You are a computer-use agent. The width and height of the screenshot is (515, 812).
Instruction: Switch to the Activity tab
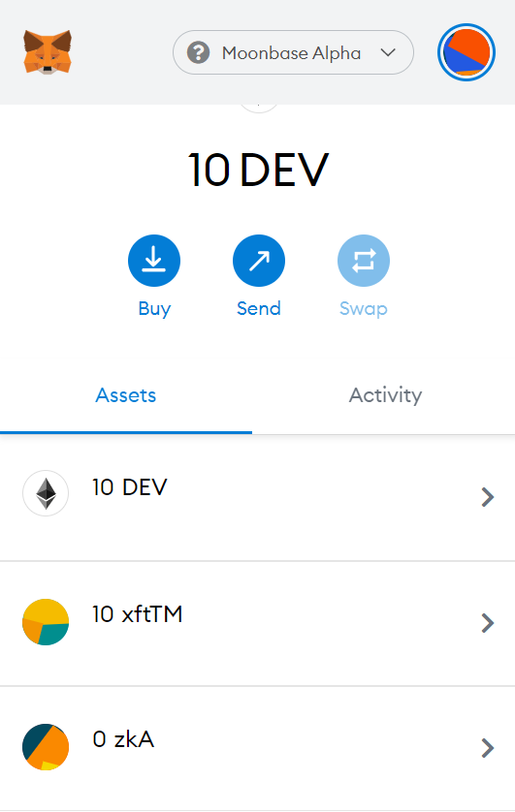(385, 395)
